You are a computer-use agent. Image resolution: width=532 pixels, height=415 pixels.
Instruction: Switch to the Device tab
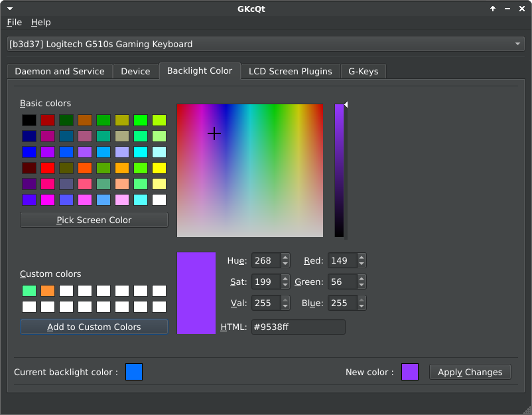[136, 71]
